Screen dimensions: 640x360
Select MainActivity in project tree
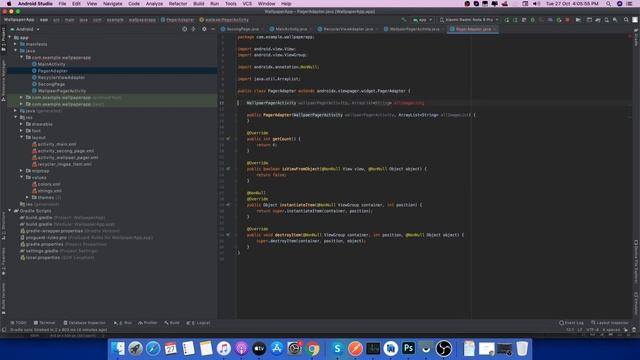51,64
